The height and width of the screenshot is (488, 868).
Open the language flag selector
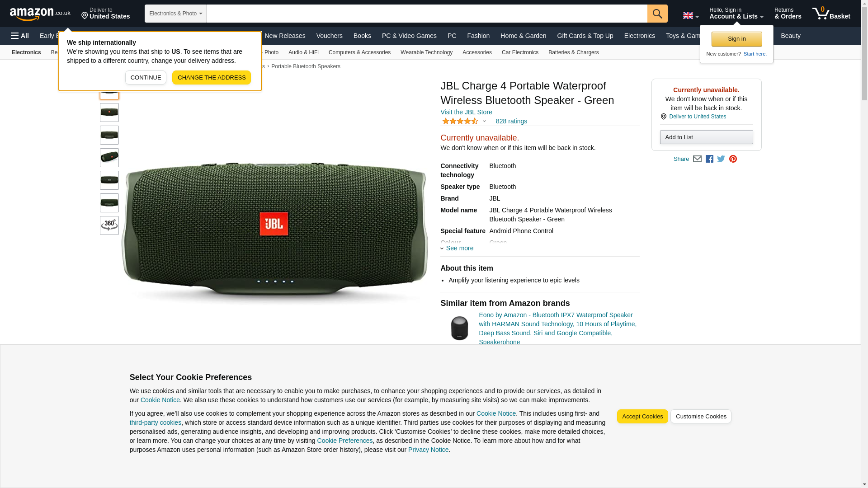(691, 16)
